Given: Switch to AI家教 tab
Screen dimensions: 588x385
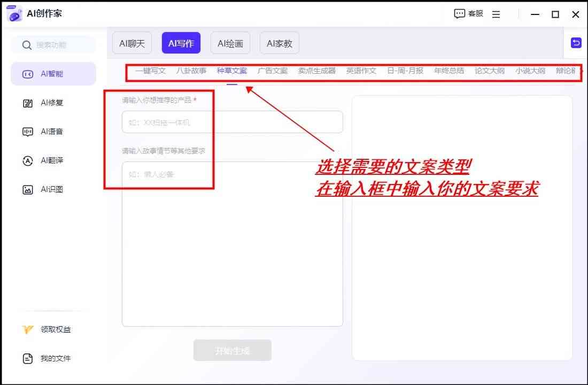Looking at the screenshot, I should click(x=280, y=43).
